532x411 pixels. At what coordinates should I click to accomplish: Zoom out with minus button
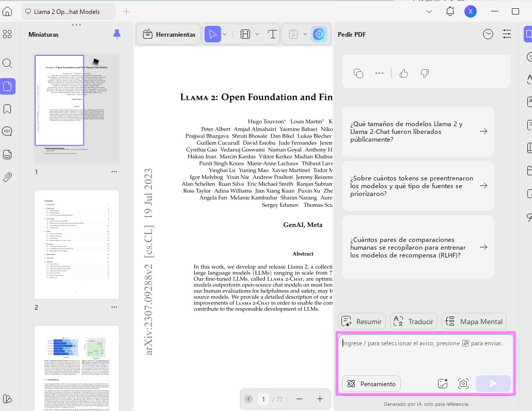[299, 399]
